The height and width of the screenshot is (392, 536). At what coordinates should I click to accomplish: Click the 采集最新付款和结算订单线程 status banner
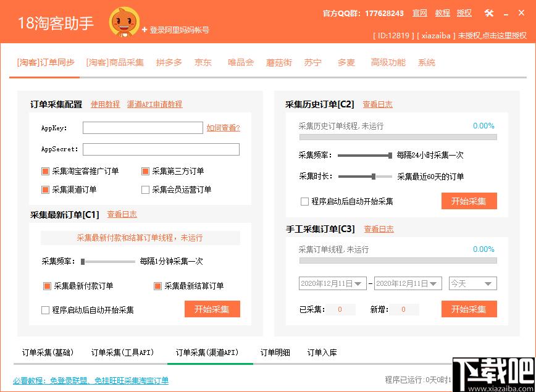coord(140,238)
